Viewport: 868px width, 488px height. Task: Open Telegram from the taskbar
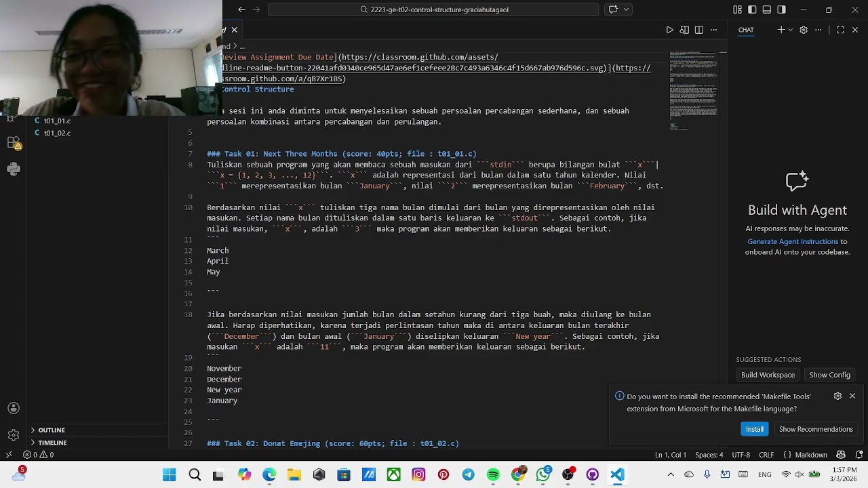(x=468, y=474)
